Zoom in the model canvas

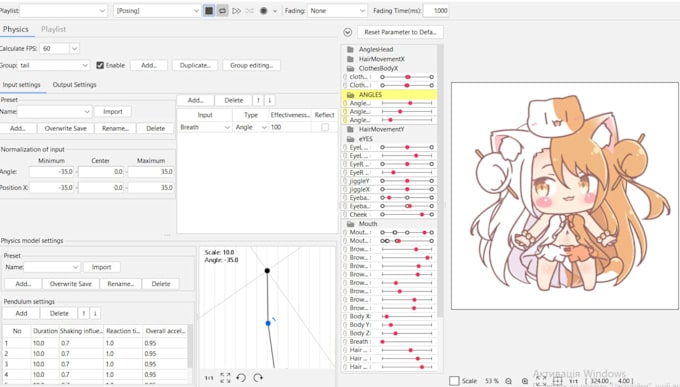click(x=525, y=381)
